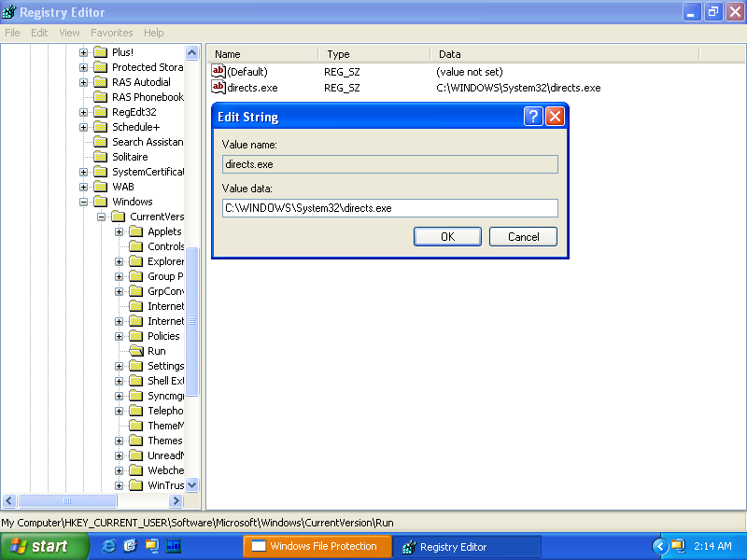The height and width of the screenshot is (560, 747).
Task: Click the tree pane scroll right arrow
Action: click(x=176, y=500)
